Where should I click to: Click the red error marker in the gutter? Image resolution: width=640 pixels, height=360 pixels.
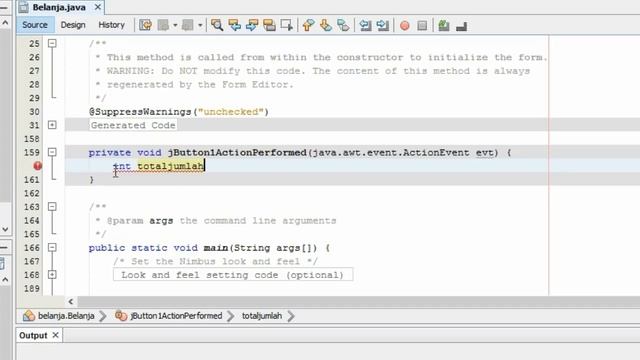[x=38, y=166]
